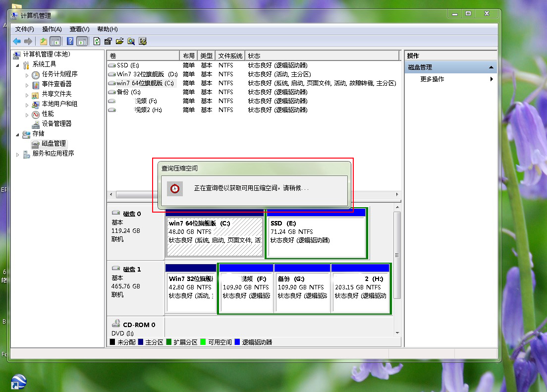Click the up-one-level folder toolbar icon
The image size is (547, 392).
click(44, 41)
